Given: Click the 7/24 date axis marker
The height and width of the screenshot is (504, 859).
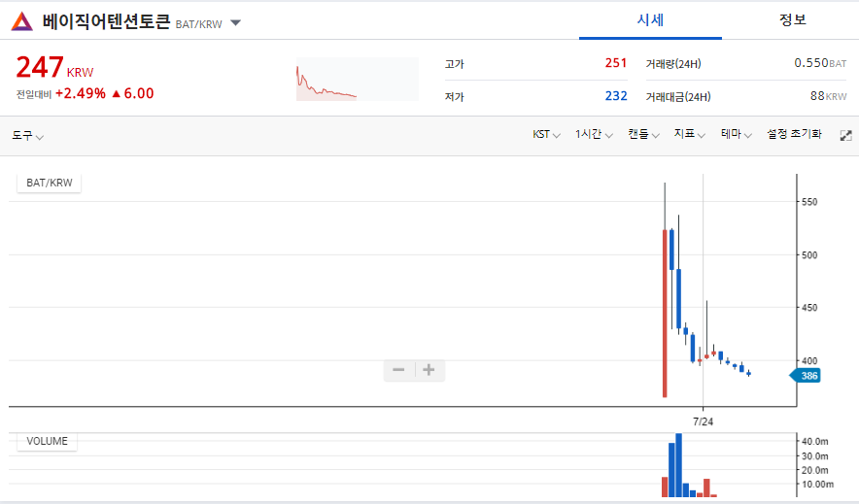Looking at the screenshot, I should [703, 421].
